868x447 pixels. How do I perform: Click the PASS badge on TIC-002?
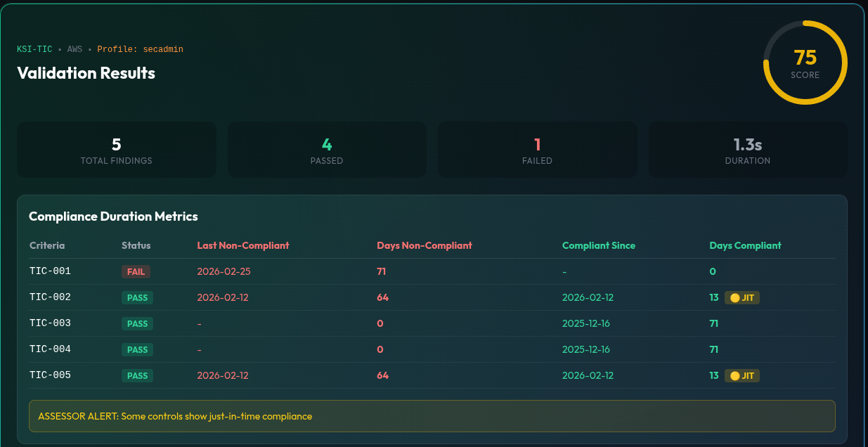[x=137, y=297]
